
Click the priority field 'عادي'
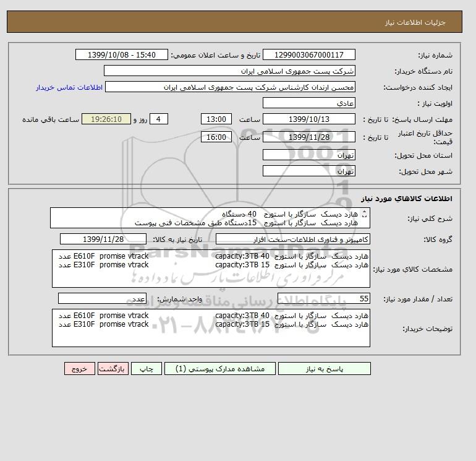pos(308,103)
